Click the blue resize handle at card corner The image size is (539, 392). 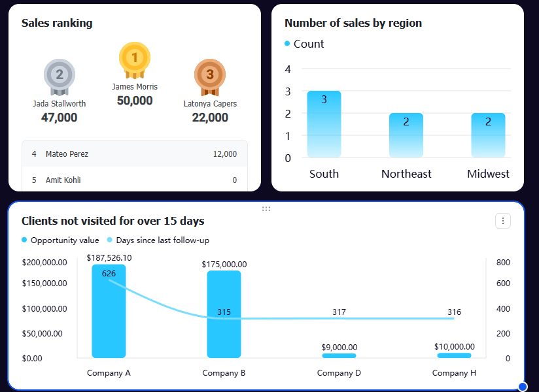click(523, 387)
